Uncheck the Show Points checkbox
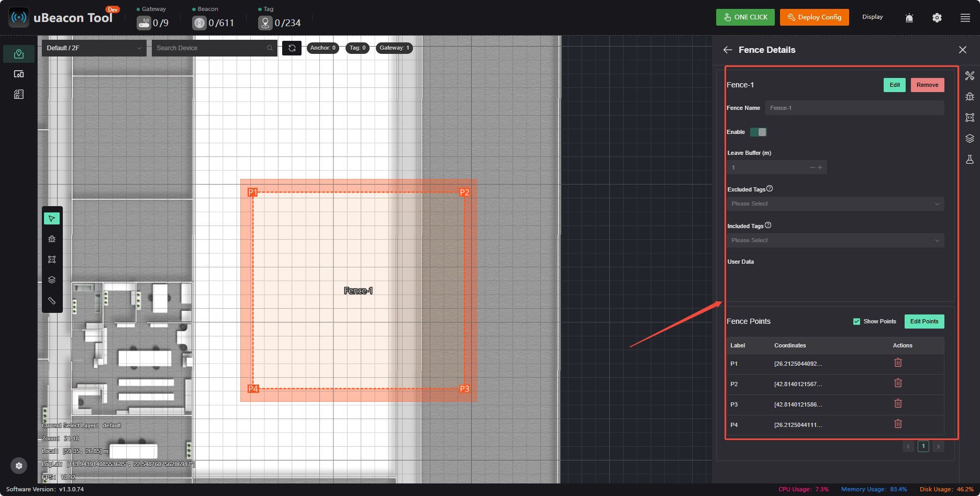The width and height of the screenshot is (980, 496). coord(856,321)
